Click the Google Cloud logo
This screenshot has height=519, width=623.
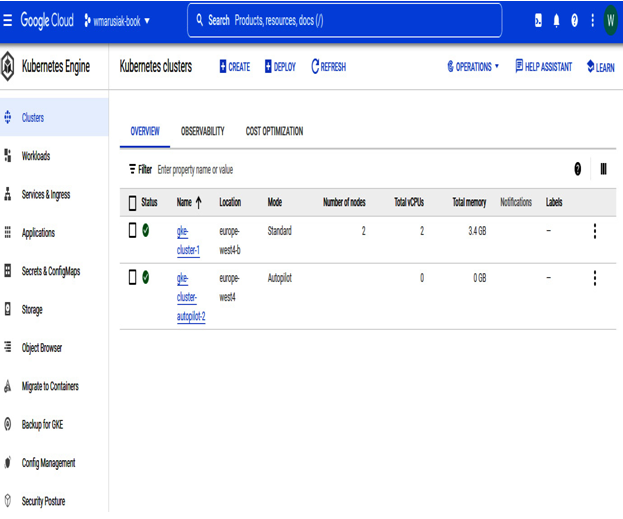coord(47,20)
